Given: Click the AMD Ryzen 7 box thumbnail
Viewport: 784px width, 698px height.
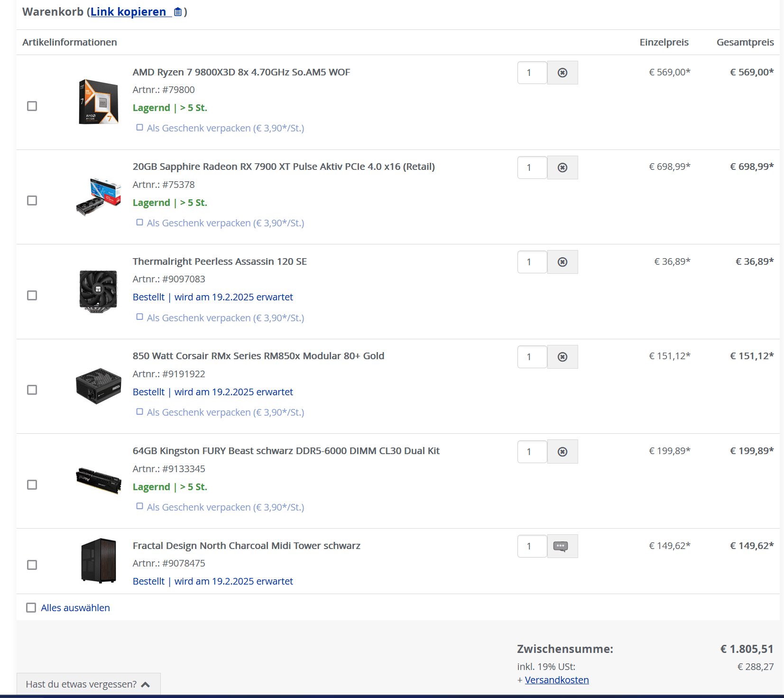Looking at the screenshot, I should pos(99,102).
